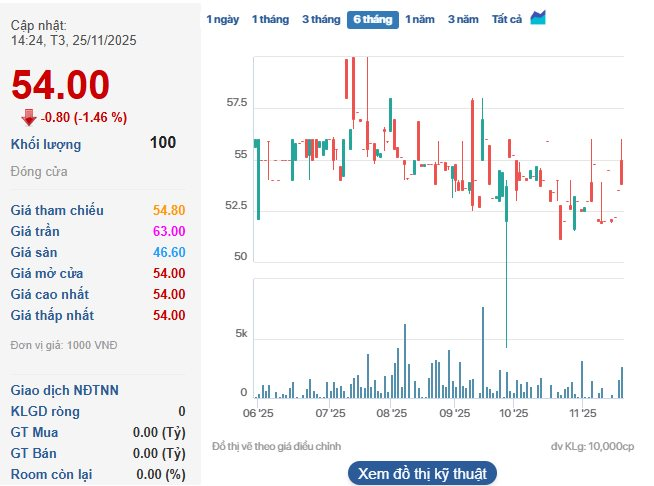Switch chart to 1 ngày range
The height and width of the screenshot is (486, 654).
(222, 19)
